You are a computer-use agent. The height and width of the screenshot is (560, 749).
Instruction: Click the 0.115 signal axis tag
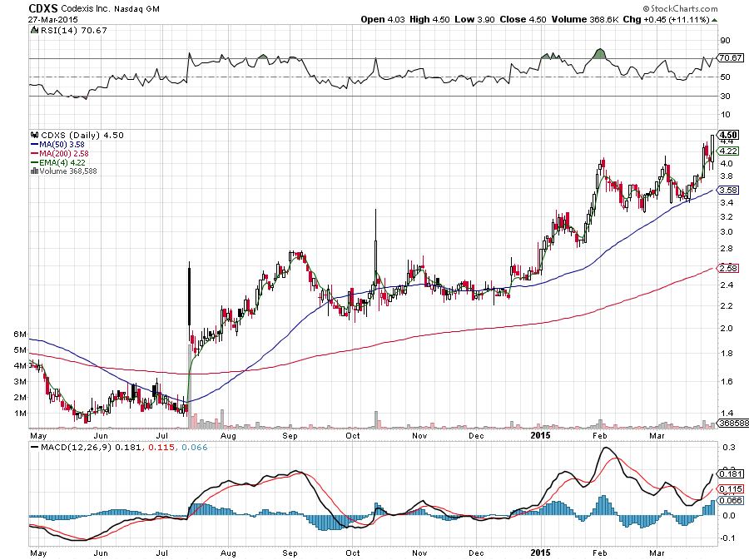732,489
